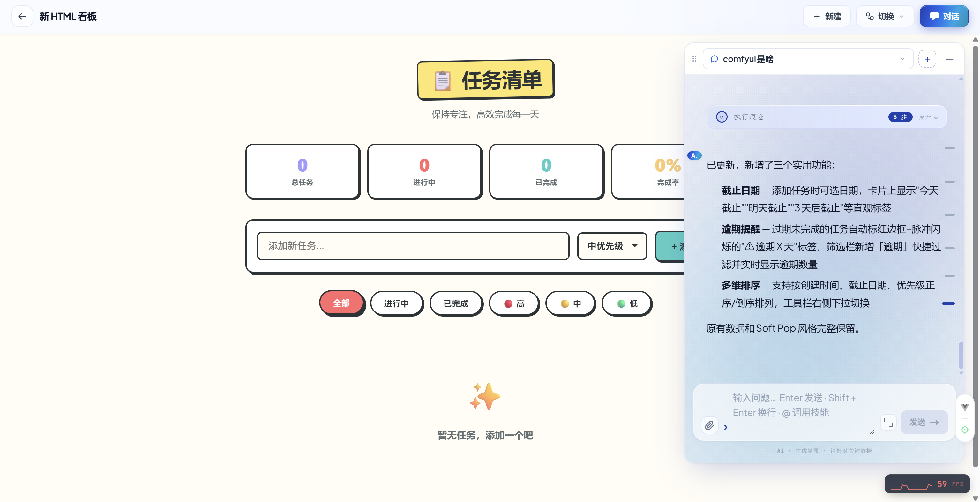The height and width of the screenshot is (502, 980).
Task: Expand execution trace via 展开
Action: 928,117
